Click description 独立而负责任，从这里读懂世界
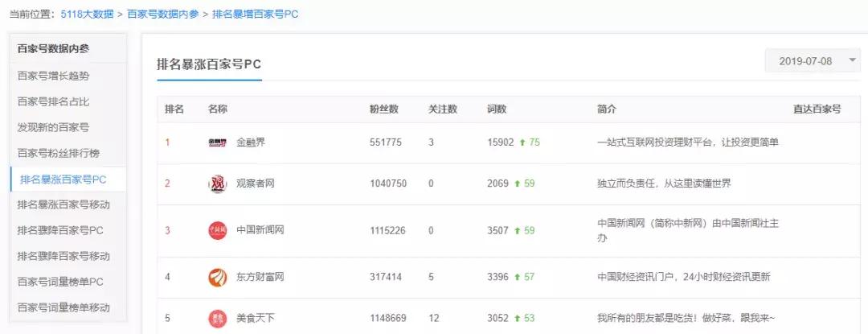 click(x=665, y=183)
